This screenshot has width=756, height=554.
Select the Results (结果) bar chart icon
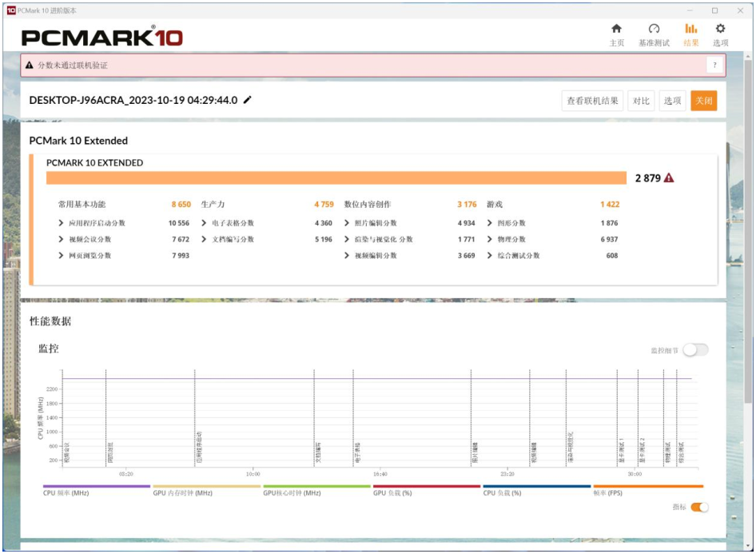pyautogui.click(x=691, y=29)
